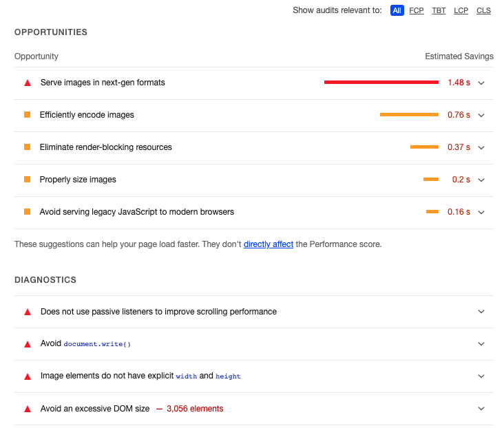
Task: Filter audits by FCP
Action: tap(417, 10)
